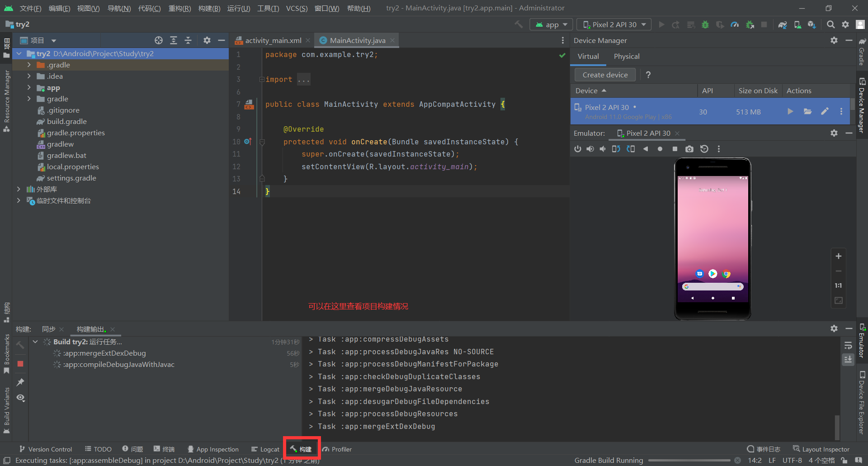Hide the project tool window
868x466 pixels.
(221, 40)
